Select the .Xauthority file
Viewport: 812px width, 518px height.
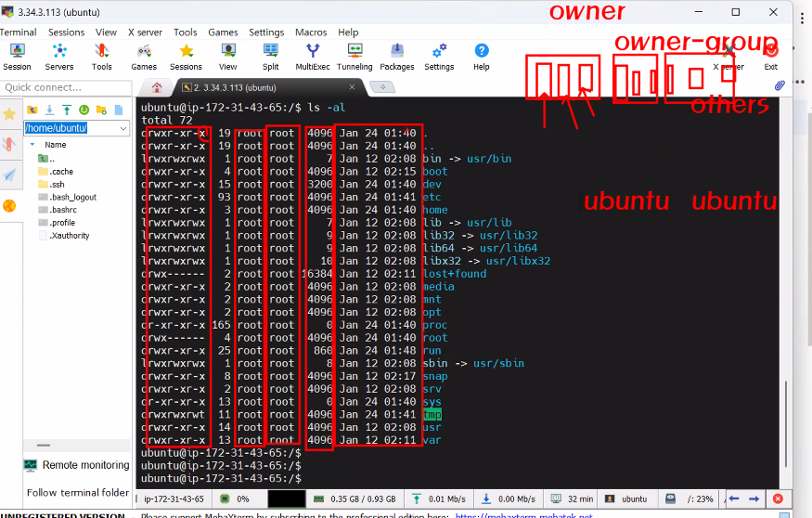tap(64, 236)
